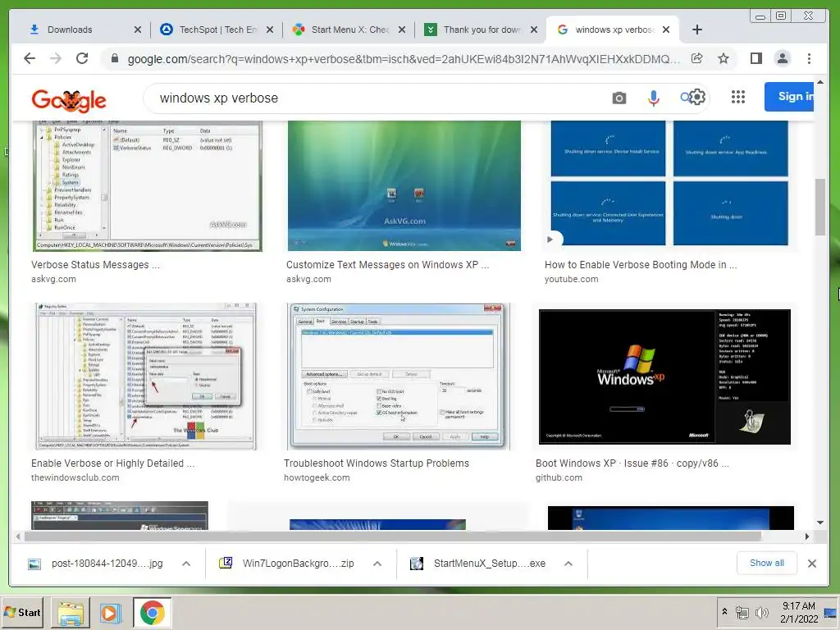Start voice search with microphone
The image size is (840, 630).
[x=653, y=98]
